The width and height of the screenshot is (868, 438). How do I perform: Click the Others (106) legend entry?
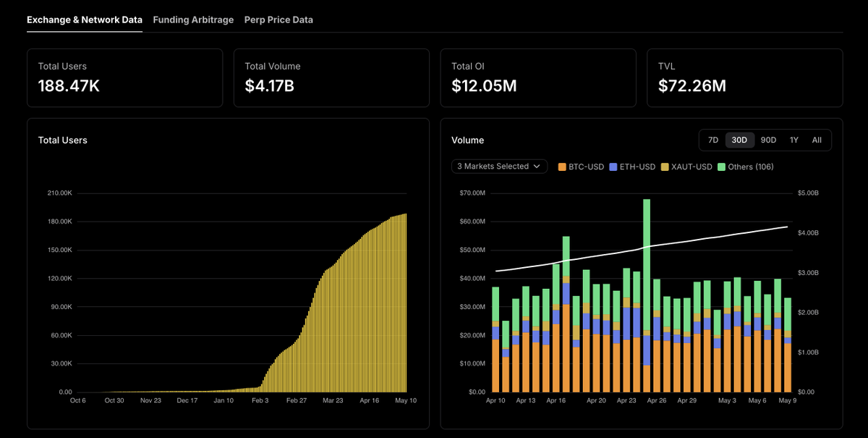click(x=746, y=167)
